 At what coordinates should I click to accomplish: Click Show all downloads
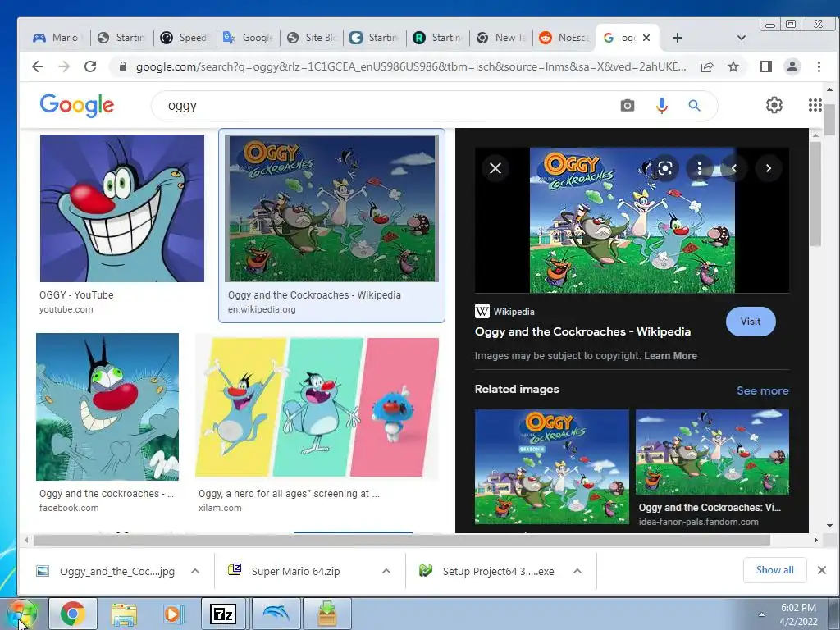coord(774,570)
